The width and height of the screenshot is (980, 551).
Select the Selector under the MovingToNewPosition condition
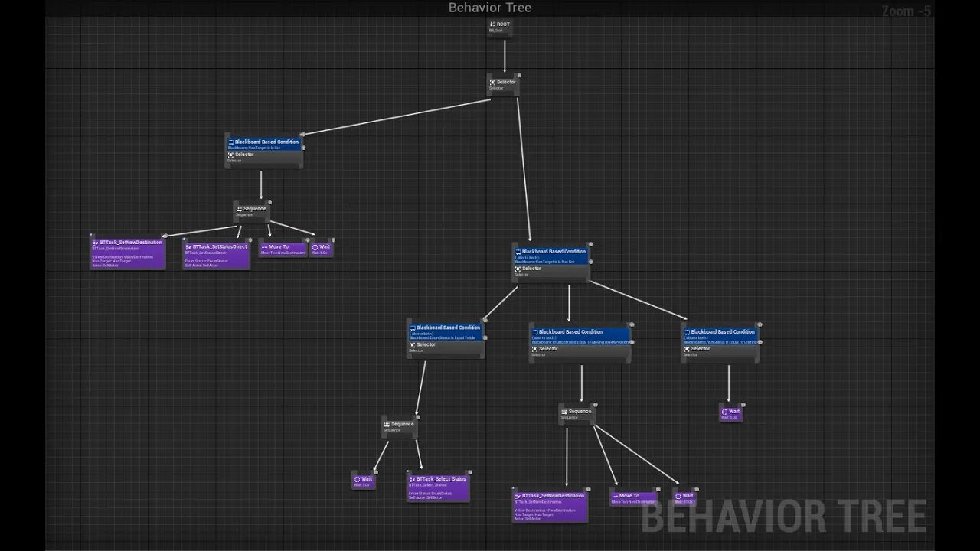coord(580,351)
